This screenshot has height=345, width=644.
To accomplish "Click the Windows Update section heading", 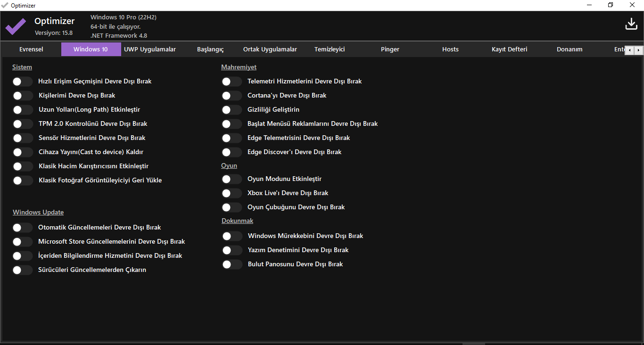I will coord(38,213).
